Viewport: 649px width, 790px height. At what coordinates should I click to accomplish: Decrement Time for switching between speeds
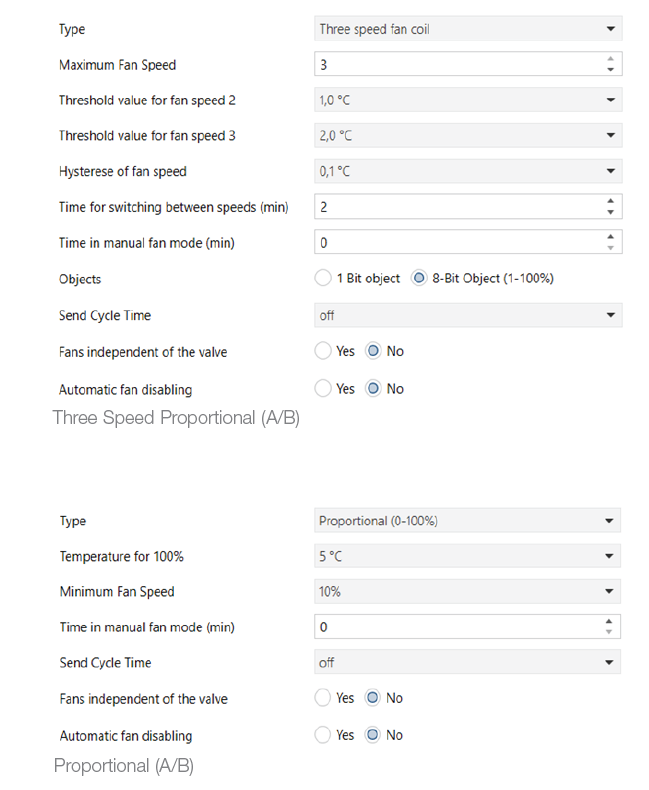(611, 212)
